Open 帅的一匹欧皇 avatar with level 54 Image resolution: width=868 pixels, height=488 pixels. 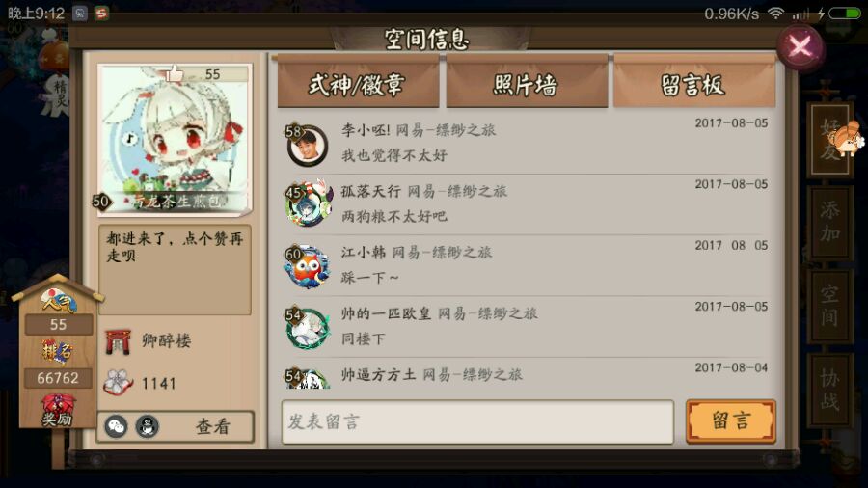307,329
